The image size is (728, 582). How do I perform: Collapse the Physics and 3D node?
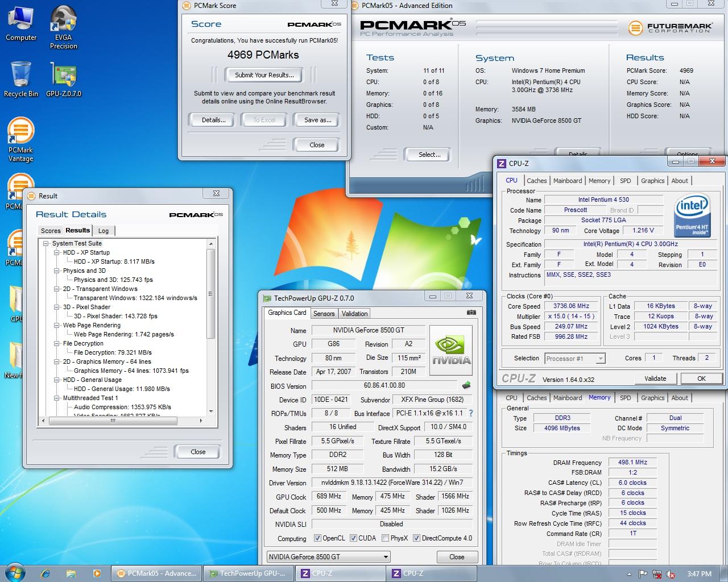[56, 271]
